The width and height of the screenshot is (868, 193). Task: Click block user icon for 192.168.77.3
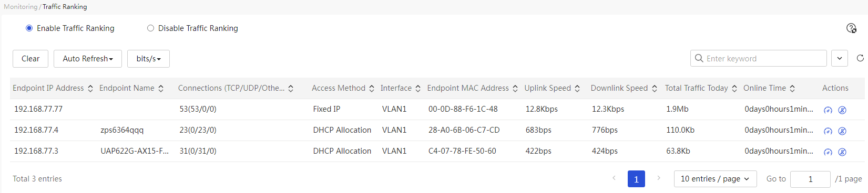[x=842, y=152]
